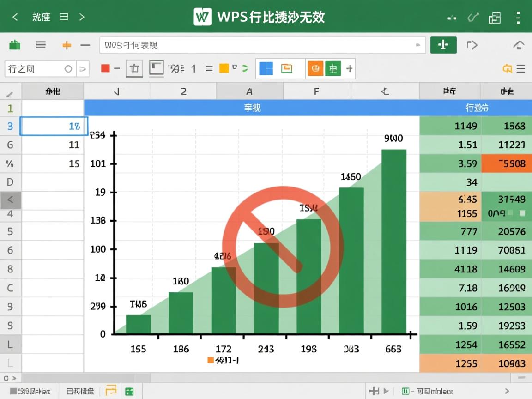The image size is (532, 399).
Task: Select the green spreadsheet icon in the toolbar
Action: [x=14, y=45]
